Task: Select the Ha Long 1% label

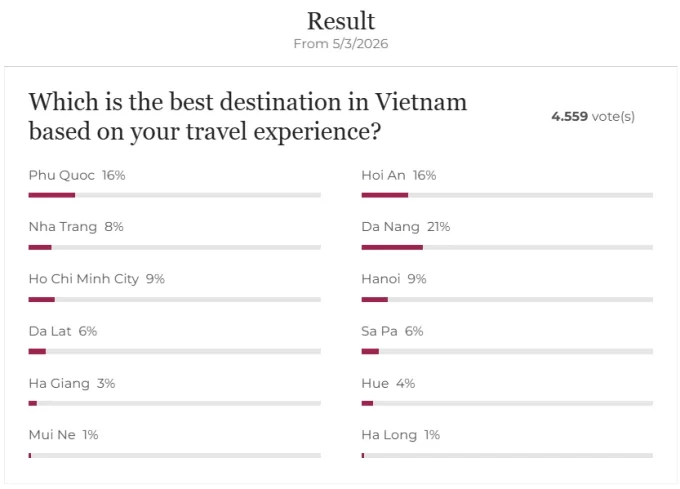Action: (x=400, y=435)
